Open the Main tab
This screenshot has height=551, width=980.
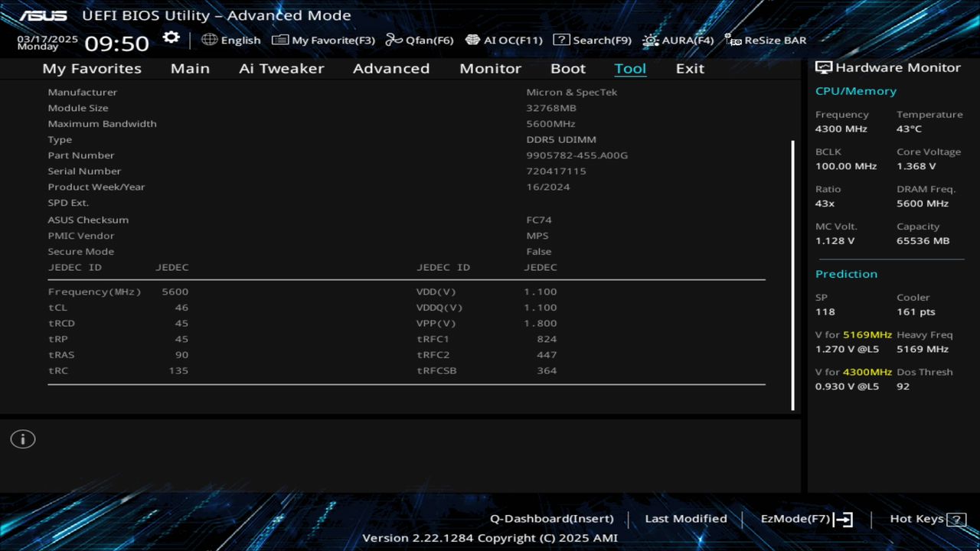pos(190,68)
